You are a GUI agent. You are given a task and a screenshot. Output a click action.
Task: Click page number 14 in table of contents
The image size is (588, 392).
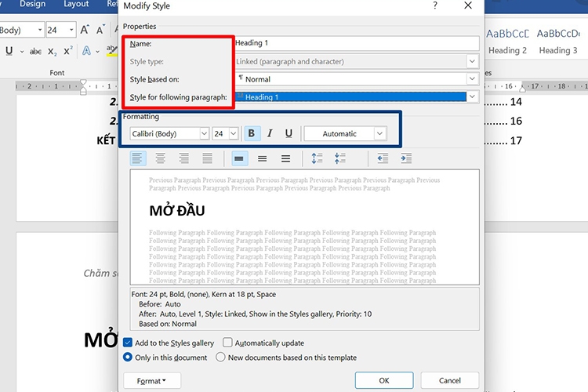[x=516, y=102]
